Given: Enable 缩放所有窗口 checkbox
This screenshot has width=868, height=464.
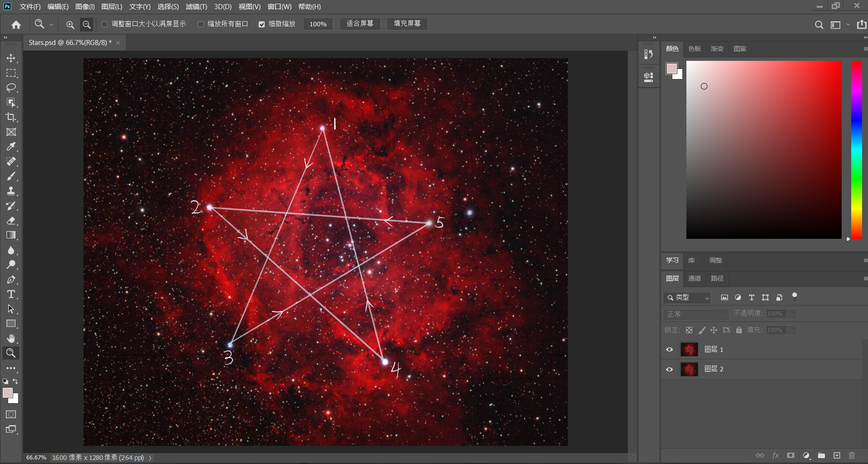Looking at the screenshot, I should pos(201,24).
